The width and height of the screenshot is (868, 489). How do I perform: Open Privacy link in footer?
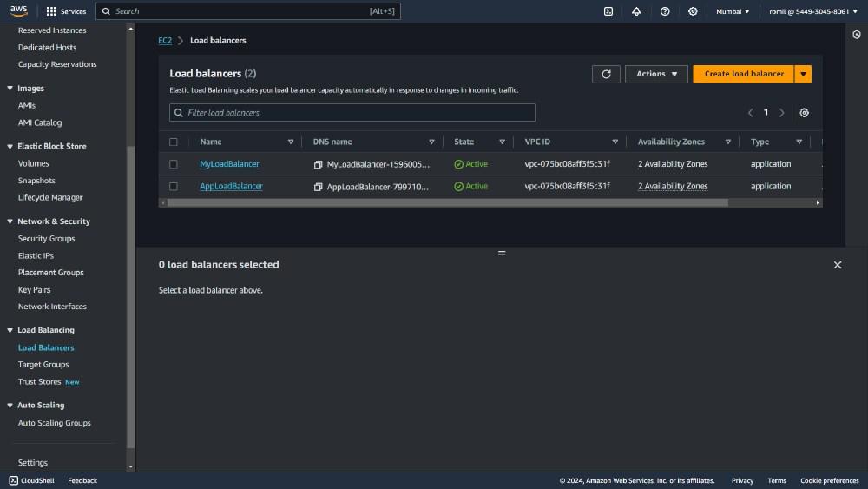(x=742, y=480)
